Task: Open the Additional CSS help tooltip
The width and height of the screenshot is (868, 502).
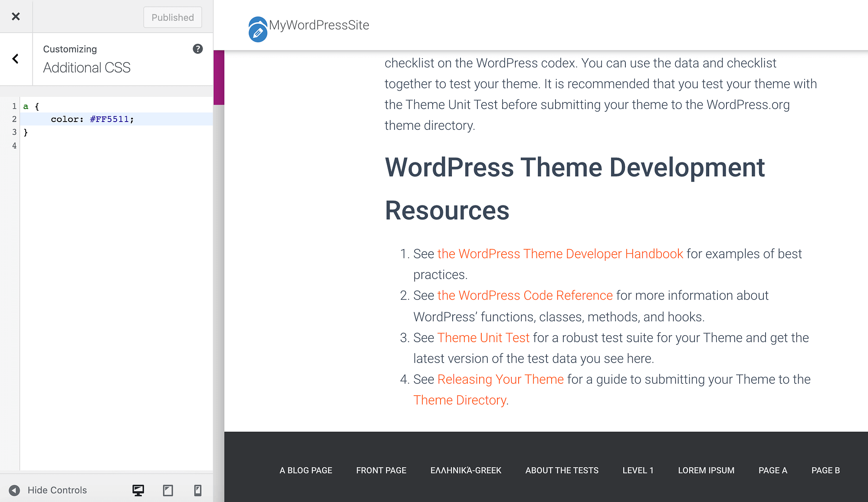Action: pyautogui.click(x=197, y=49)
